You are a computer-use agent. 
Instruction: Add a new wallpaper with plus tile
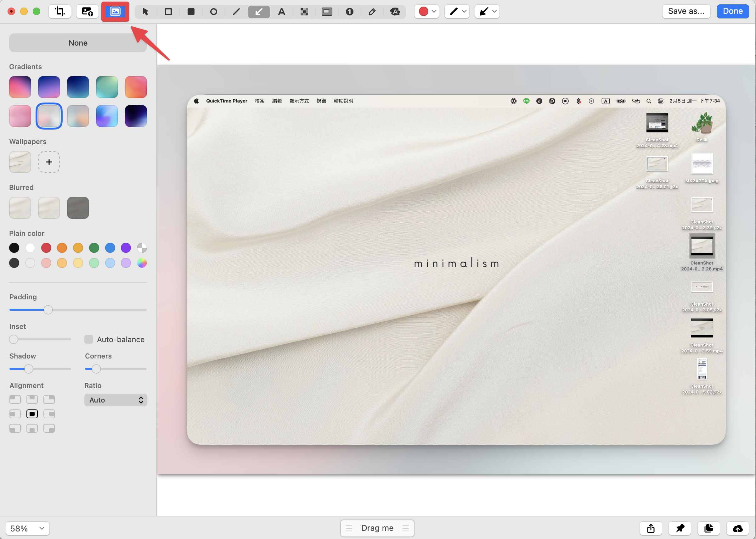click(x=49, y=162)
